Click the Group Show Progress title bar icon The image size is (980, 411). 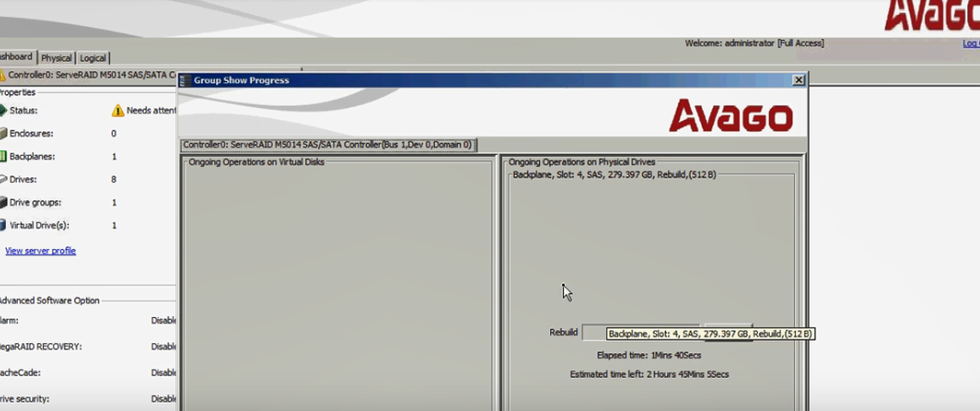click(x=186, y=81)
